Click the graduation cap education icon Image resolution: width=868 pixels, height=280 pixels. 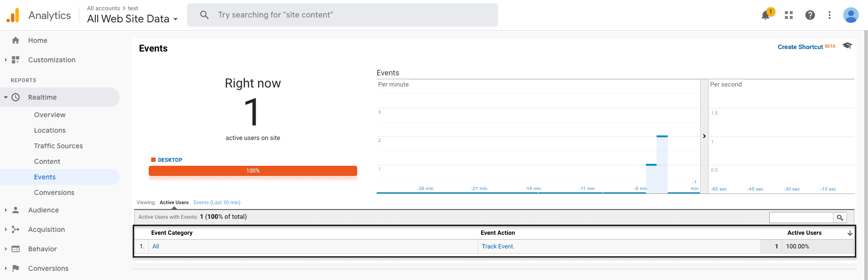[x=848, y=46]
